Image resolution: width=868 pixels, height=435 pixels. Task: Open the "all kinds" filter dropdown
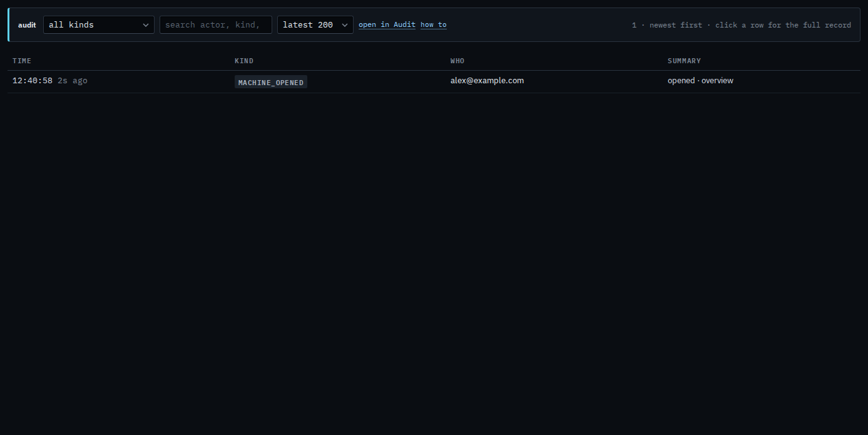coord(99,25)
